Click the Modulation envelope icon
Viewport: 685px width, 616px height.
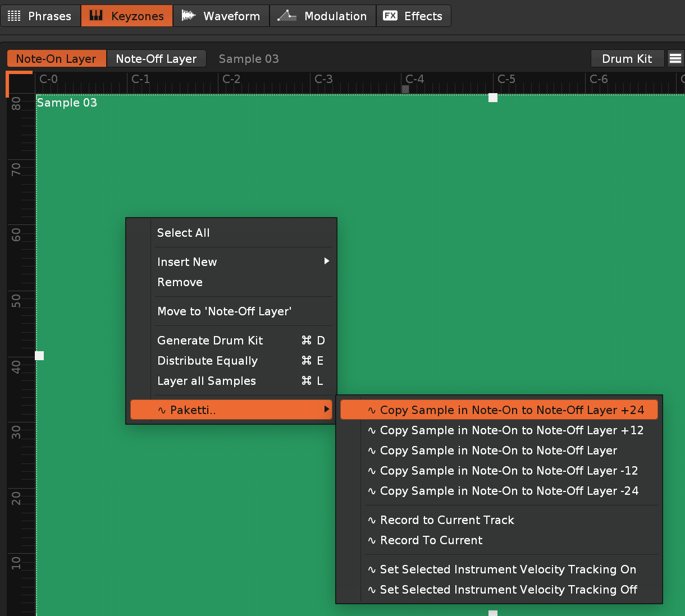coord(287,16)
